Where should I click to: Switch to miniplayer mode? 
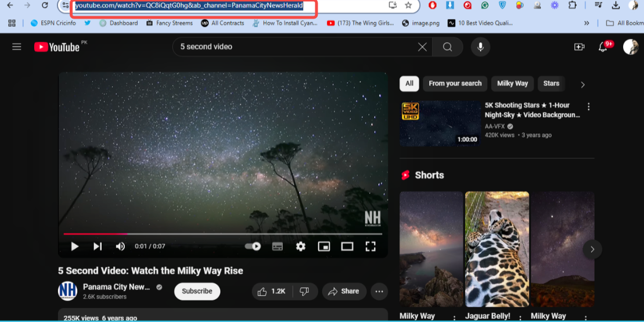[324, 246]
